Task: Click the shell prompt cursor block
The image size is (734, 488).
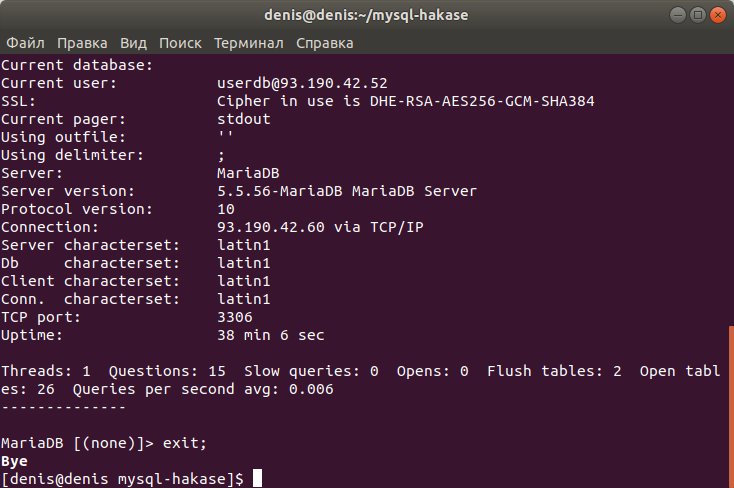Action: pyautogui.click(x=257, y=479)
